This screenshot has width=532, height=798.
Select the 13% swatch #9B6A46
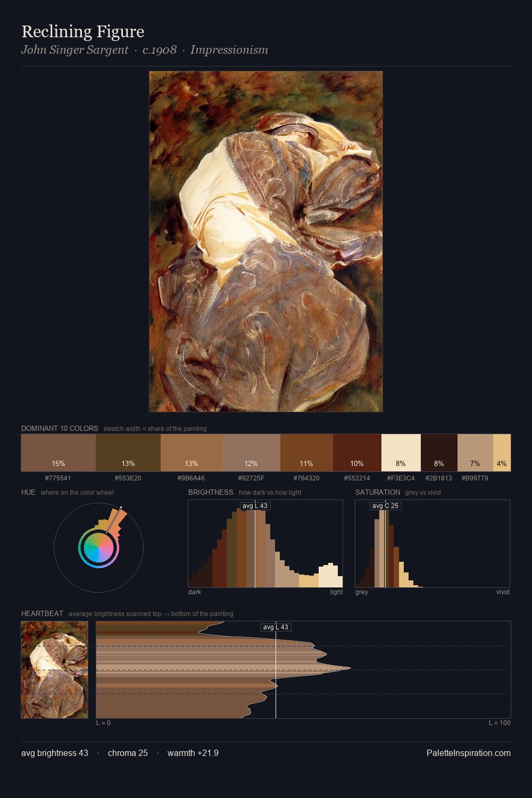coord(192,453)
